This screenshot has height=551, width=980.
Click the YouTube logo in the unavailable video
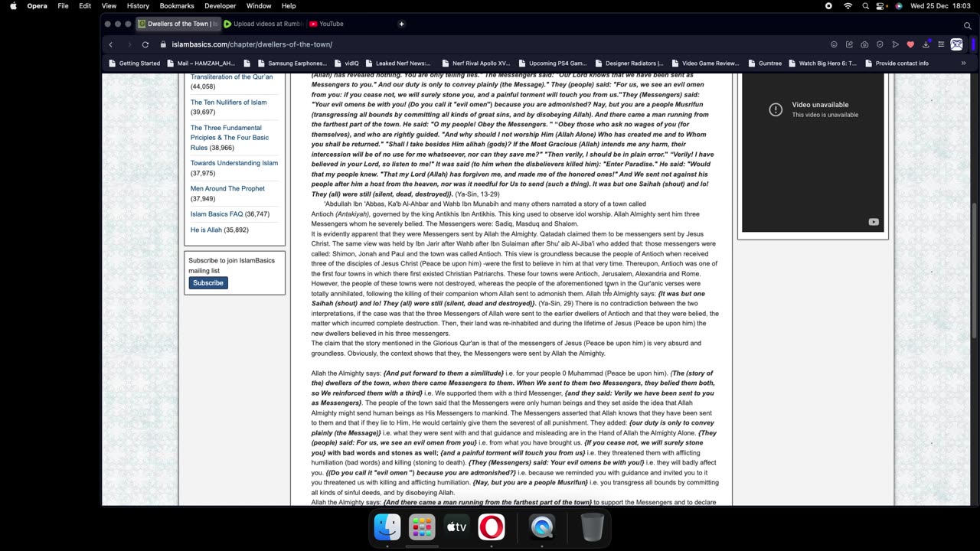tap(874, 222)
